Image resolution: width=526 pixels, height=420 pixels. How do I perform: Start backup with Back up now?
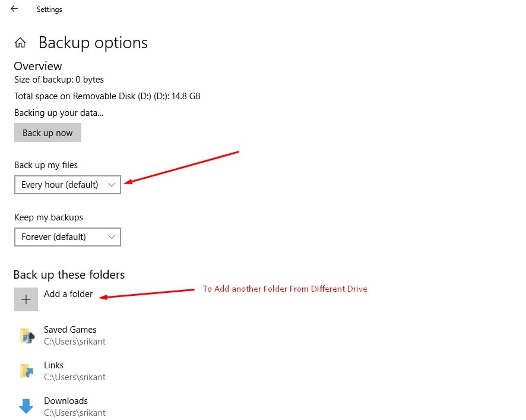click(47, 132)
